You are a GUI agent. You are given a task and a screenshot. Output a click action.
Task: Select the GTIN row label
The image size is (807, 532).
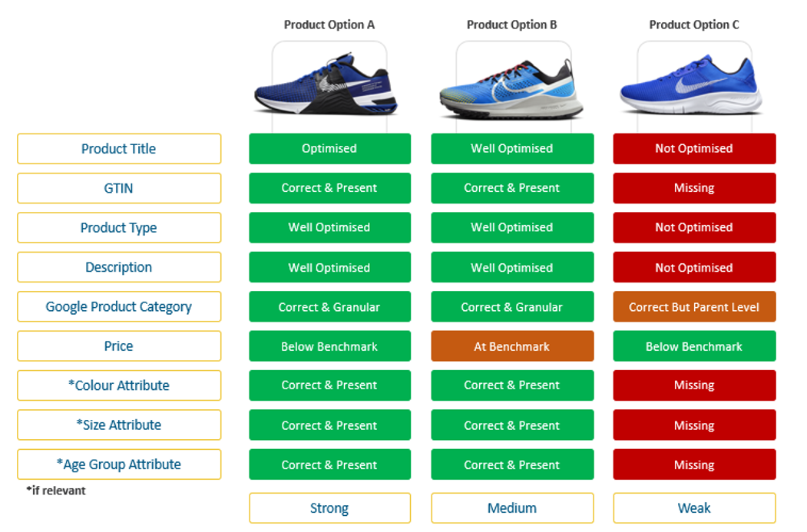click(x=119, y=188)
